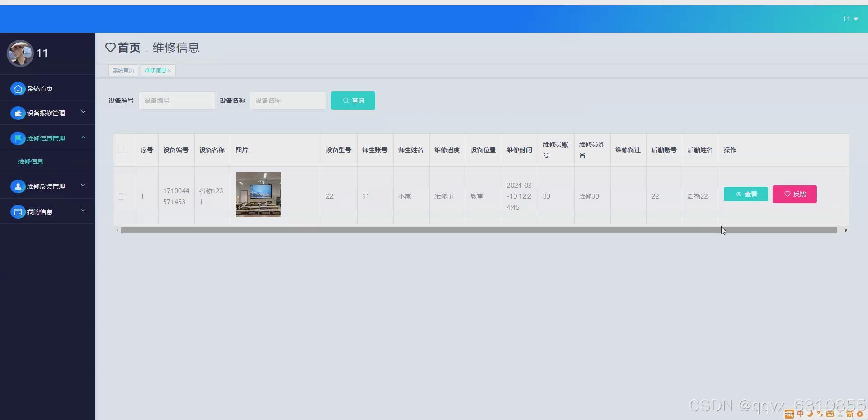Click the 首页 breadcrumb link
Viewport: 868px width, 420px height.
(x=129, y=48)
